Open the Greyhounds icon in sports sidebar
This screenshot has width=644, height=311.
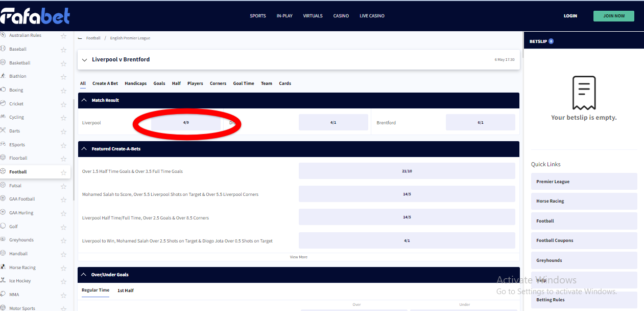click(x=3, y=240)
